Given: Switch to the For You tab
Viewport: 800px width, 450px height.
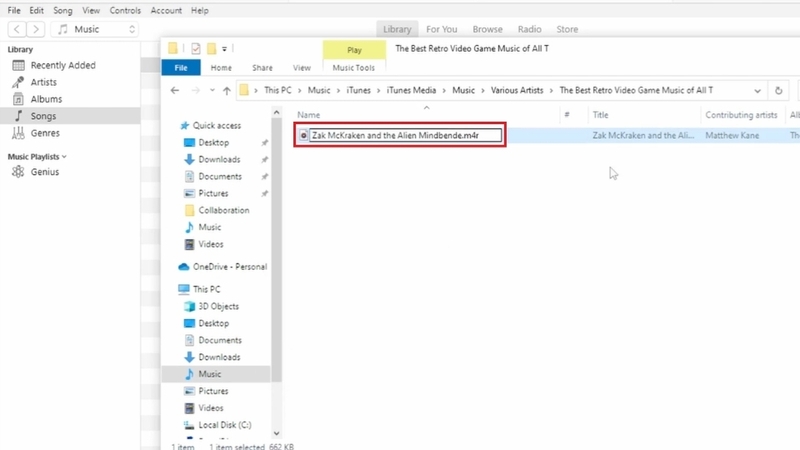Looking at the screenshot, I should (441, 29).
